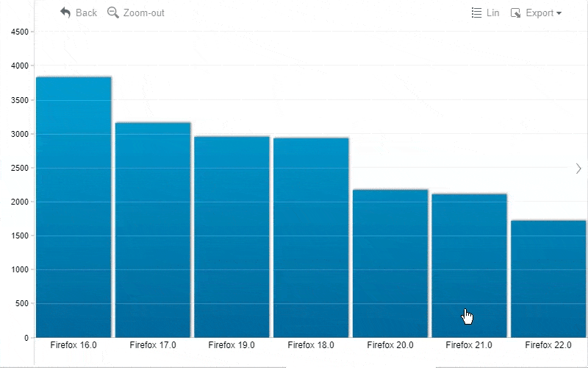Image resolution: width=588 pixels, height=368 pixels.
Task: Select the Firefox 16.0 bar
Action: 73,207
